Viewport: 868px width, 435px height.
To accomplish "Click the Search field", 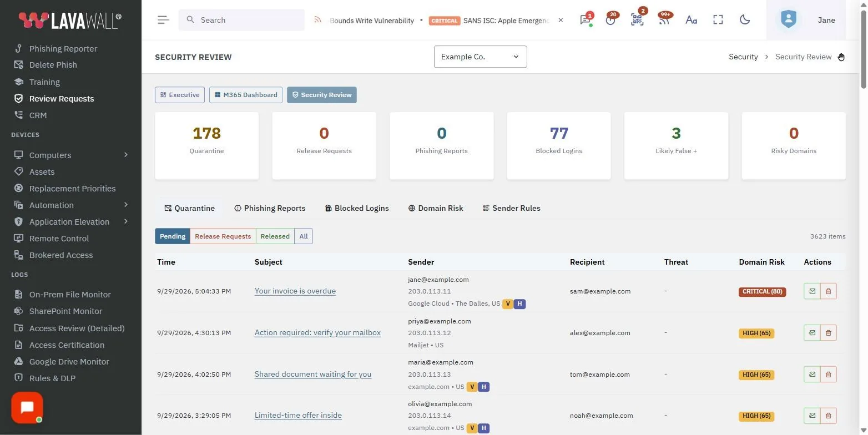I will click(241, 20).
